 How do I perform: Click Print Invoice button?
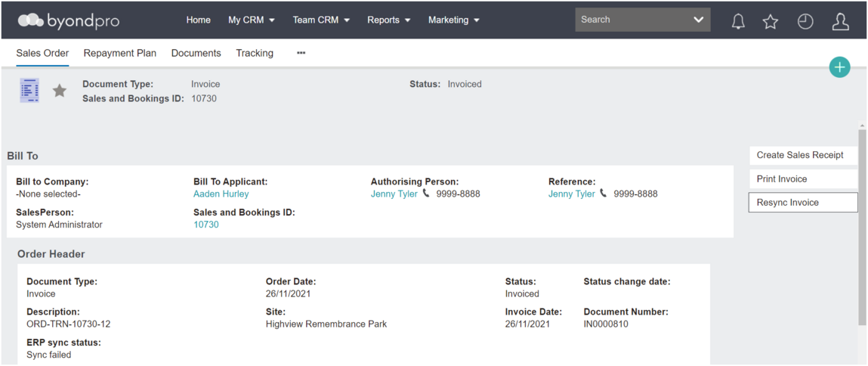tap(803, 179)
